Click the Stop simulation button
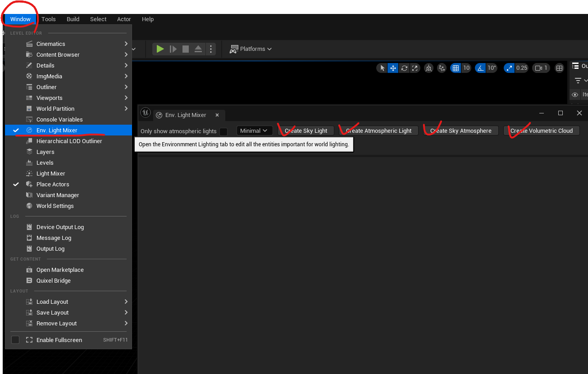The height and width of the screenshot is (374, 588). pyautogui.click(x=186, y=49)
